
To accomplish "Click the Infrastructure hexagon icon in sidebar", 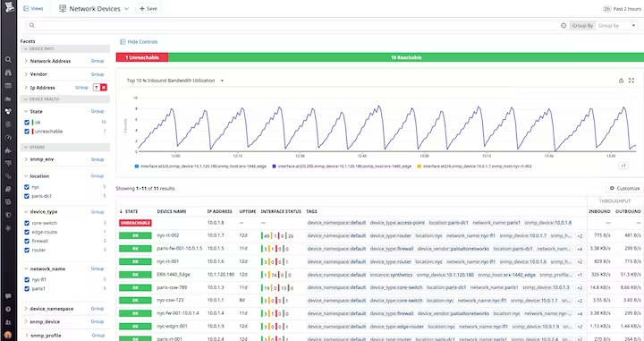I will tap(8, 111).
